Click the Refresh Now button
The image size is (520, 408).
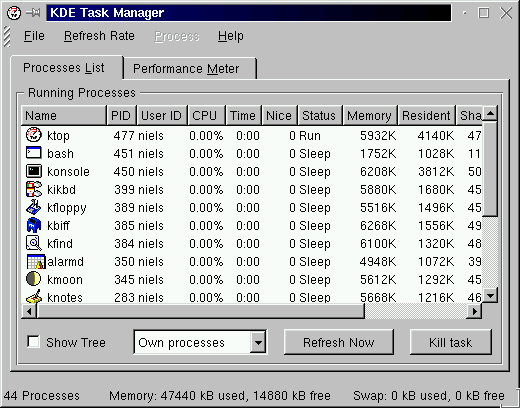coord(339,342)
